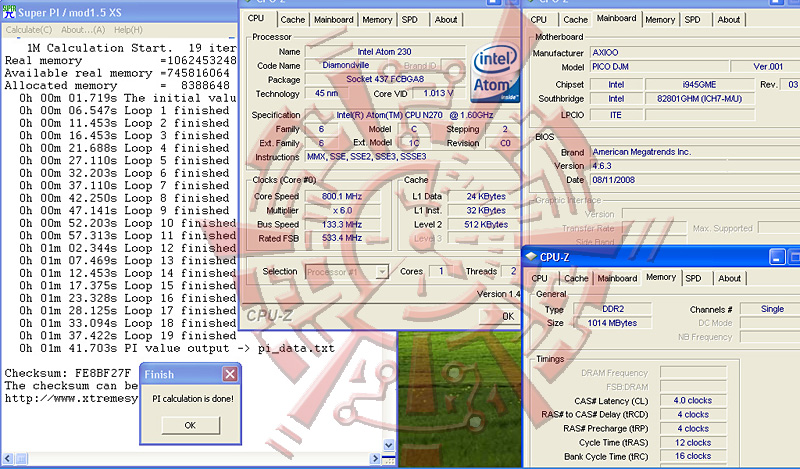This screenshot has height=469, width=800.
Task: Click the Technology value 45 nm
Action: click(x=326, y=93)
